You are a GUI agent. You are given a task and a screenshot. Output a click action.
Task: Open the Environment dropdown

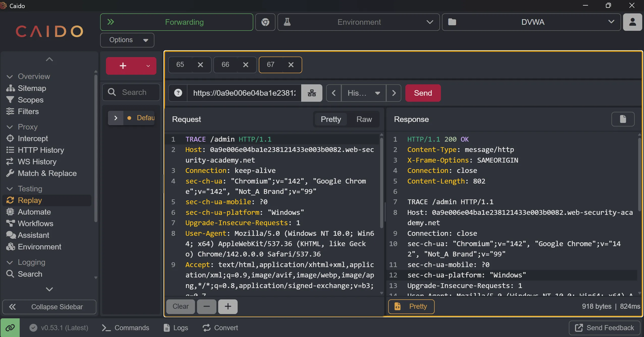[358, 22]
